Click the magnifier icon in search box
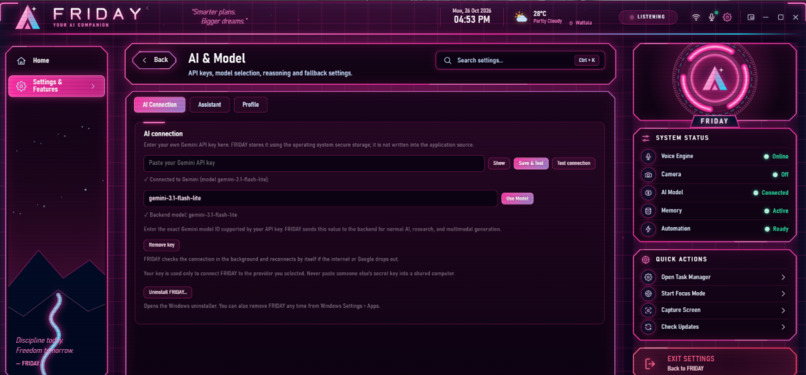Viewport: 806px width, 375px height. click(x=448, y=60)
